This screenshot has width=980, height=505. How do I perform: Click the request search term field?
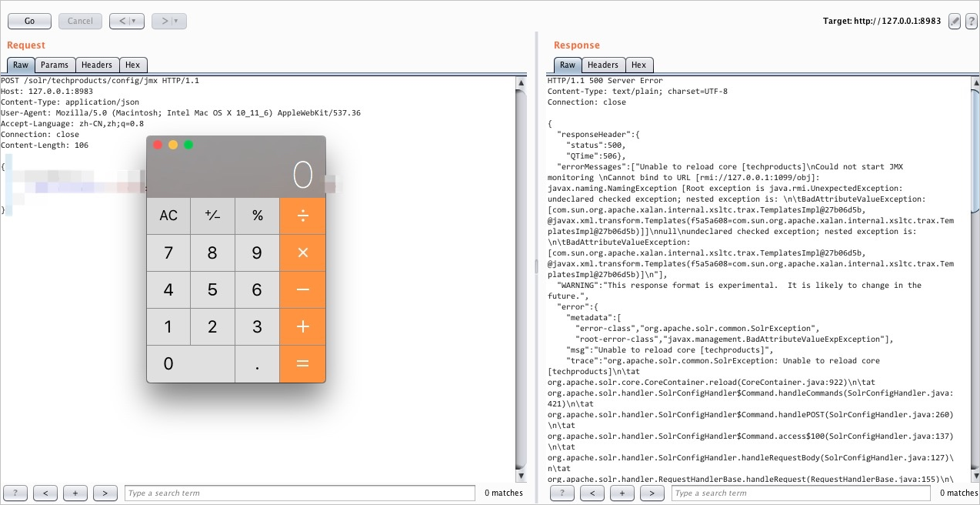298,493
